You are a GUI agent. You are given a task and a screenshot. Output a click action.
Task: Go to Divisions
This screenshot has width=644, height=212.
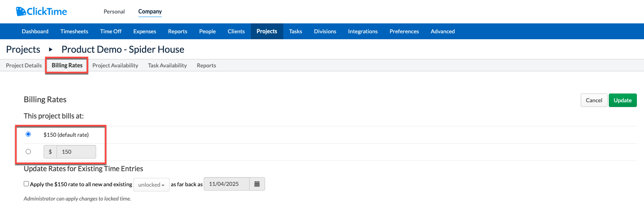click(325, 31)
